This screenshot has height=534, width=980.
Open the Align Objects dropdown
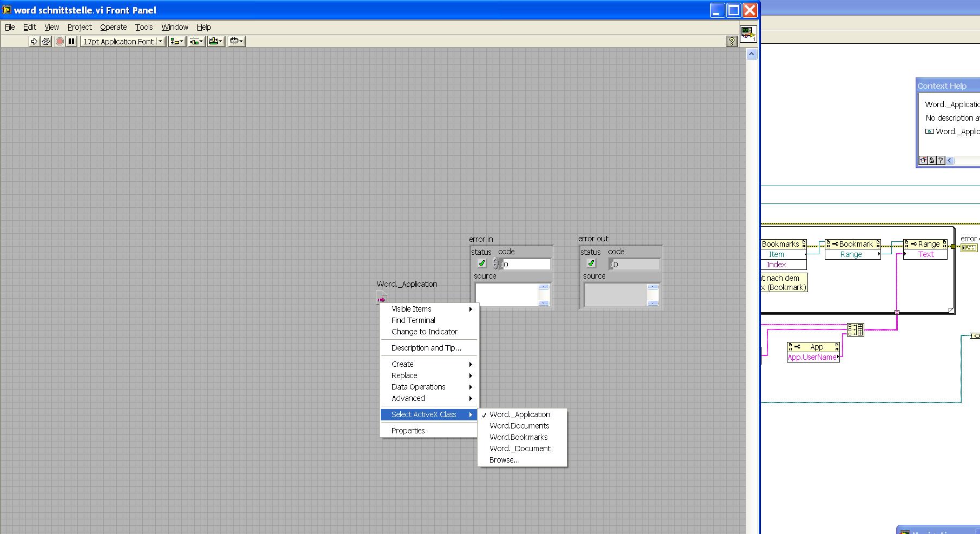[x=177, y=41]
